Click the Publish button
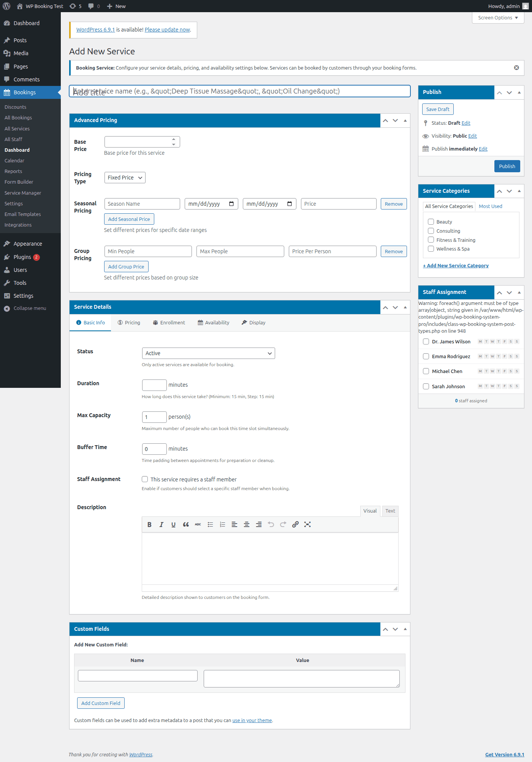Image resolution: width=532 pixels, height=762 pixels. tap(507, 166)
